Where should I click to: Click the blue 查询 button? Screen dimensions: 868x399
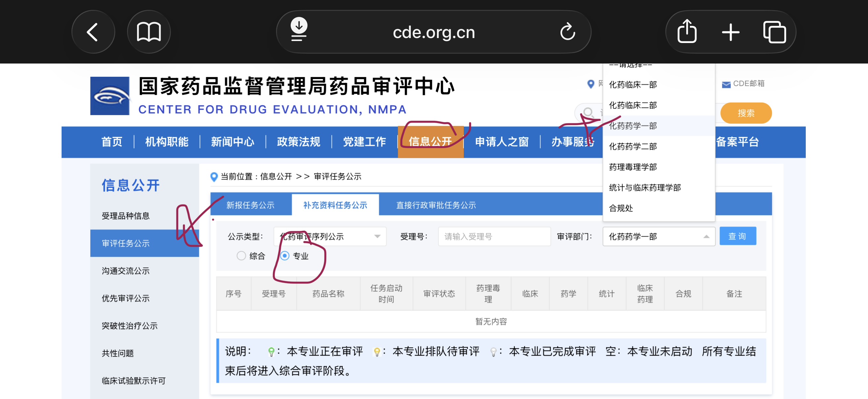[x=737, y=236]
